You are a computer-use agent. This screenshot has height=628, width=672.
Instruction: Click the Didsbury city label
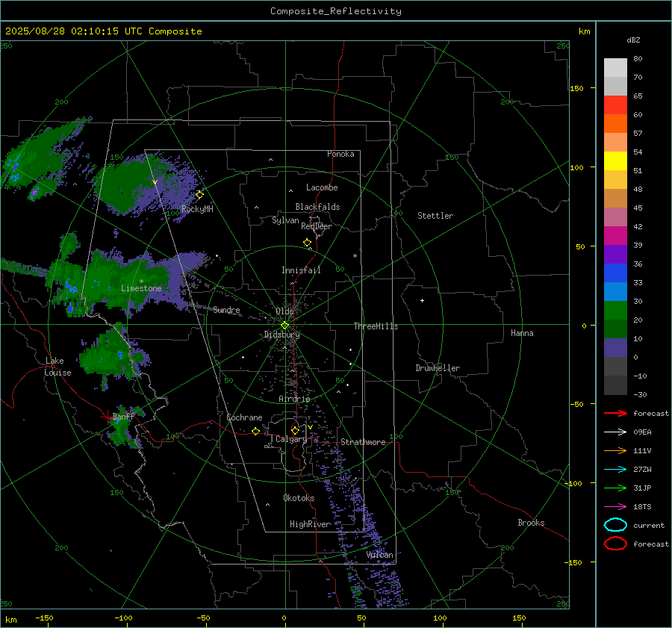tap(281, 335)
